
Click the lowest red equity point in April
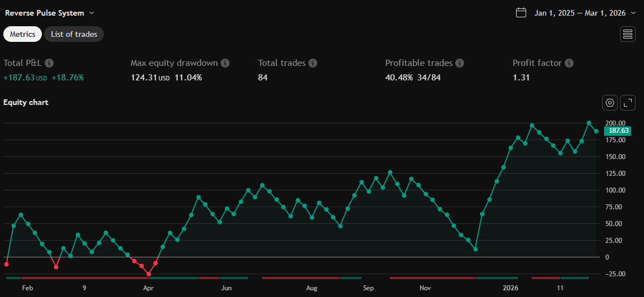coord(149,274)
